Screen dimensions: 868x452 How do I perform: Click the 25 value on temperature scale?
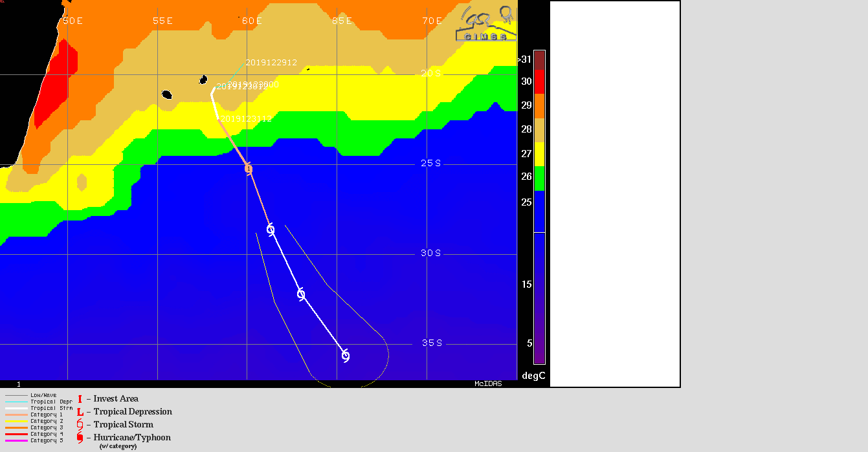tap(526, 202)
